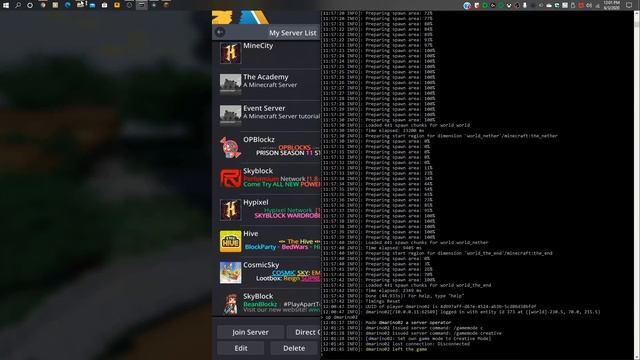Screen dimensions: 640x360
Task: Click the yellow Hive server logo
Action: click(x=230, y=241)
